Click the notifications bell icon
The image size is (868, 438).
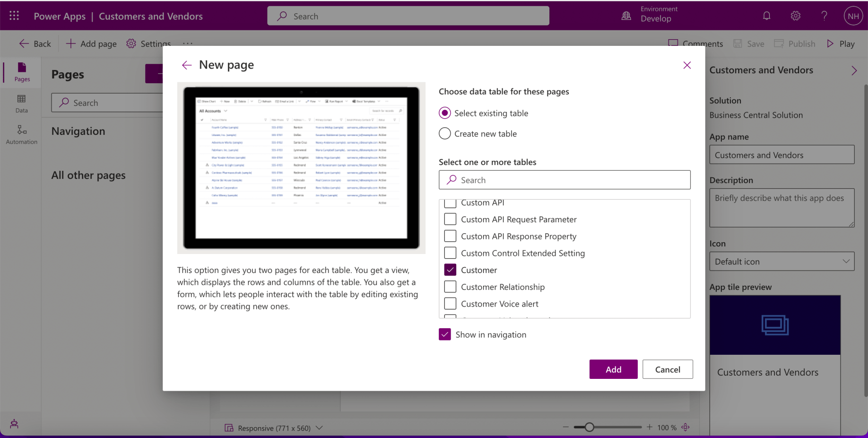[x=766, y=16]
